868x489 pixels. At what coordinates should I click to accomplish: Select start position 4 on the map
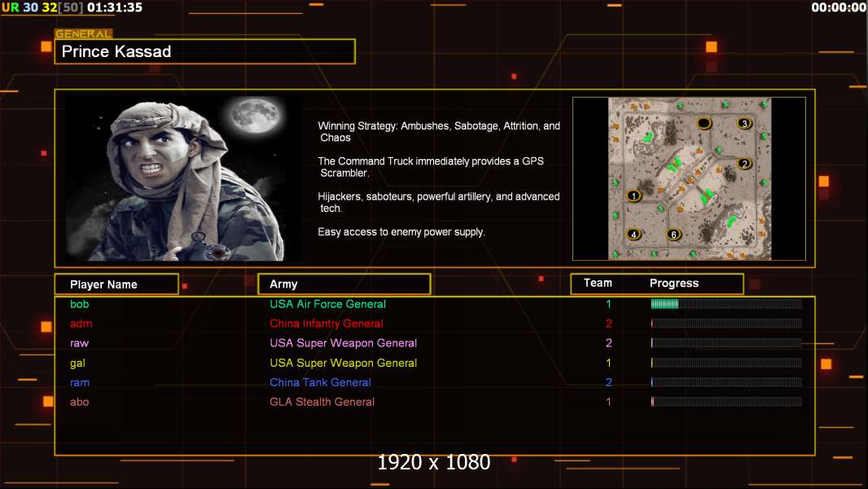tap(633, 234)
